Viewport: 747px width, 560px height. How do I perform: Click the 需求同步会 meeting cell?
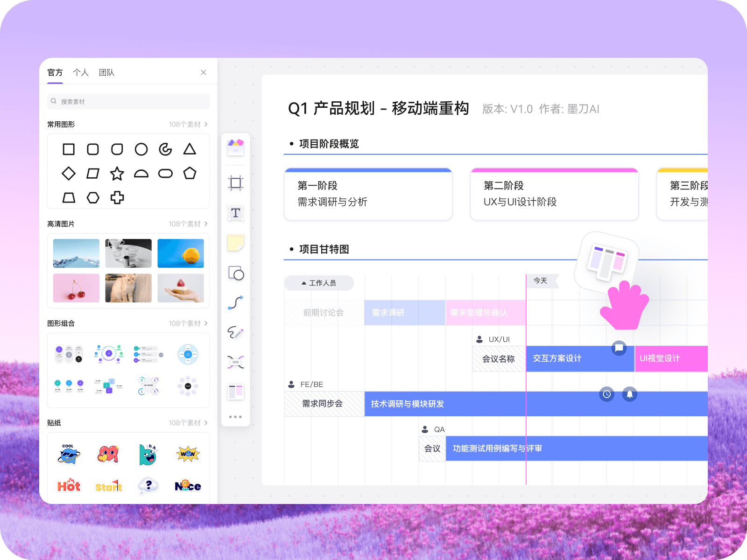coord(324,404)
